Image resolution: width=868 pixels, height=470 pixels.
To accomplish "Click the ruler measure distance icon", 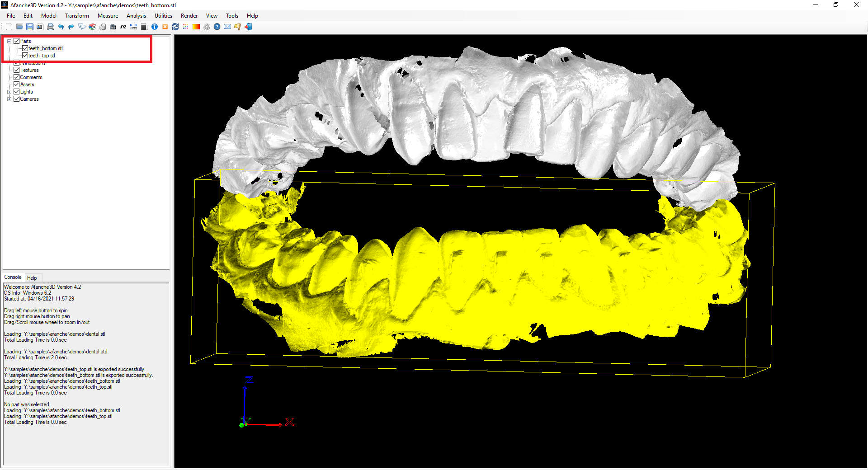I will [133, 27].
